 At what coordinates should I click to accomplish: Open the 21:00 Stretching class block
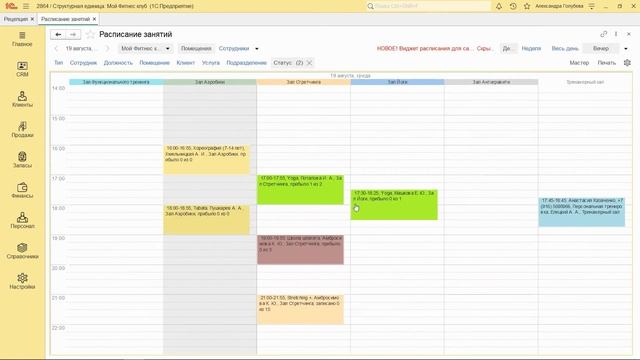[300, 309]
